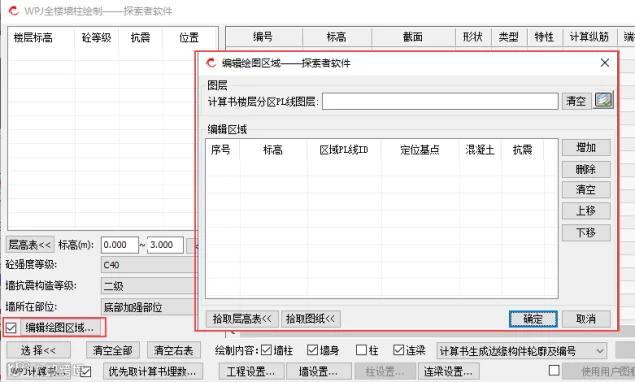
Task: Open the 计算书生成边缘构件轮廓及编号 dropdown
Action: point(522,351)
